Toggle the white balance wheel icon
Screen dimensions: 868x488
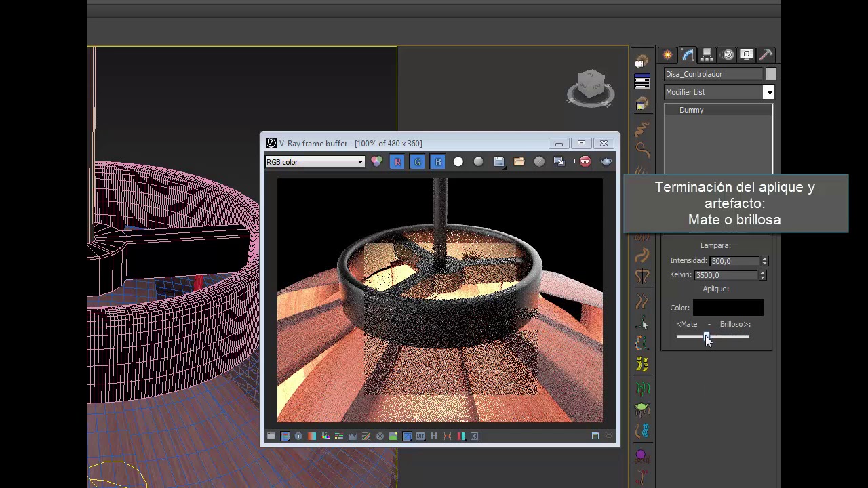click(380, 436)
